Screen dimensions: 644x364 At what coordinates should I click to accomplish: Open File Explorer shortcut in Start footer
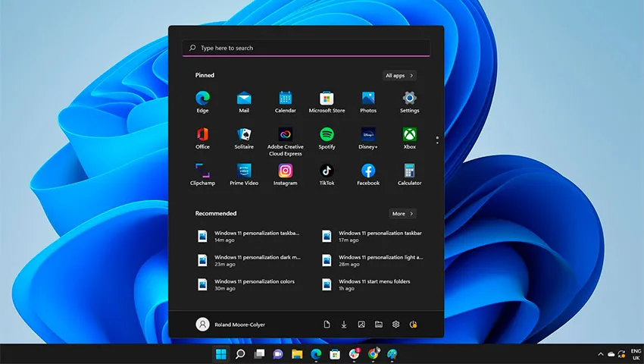pos(379,325)
